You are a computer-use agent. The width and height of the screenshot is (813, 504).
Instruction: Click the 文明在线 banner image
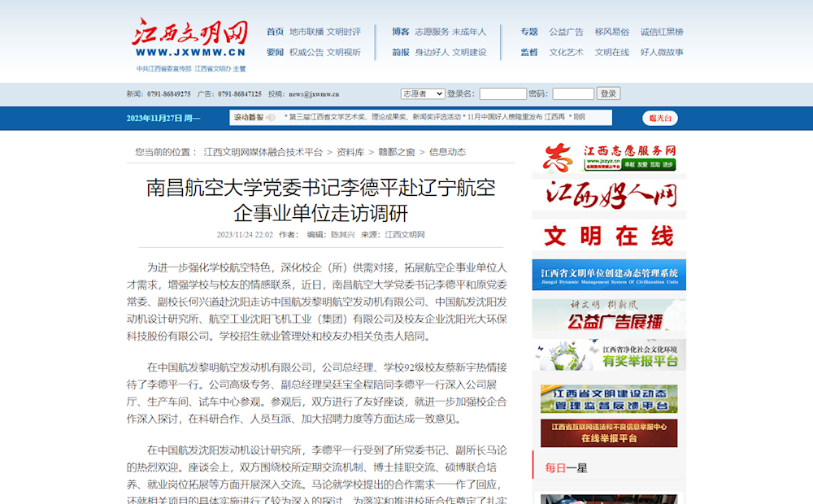coord(609,236)
